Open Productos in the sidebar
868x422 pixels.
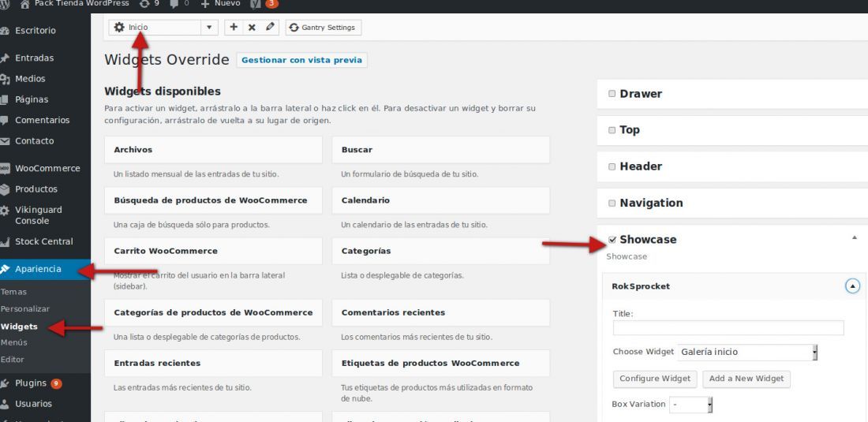point(36,189)
